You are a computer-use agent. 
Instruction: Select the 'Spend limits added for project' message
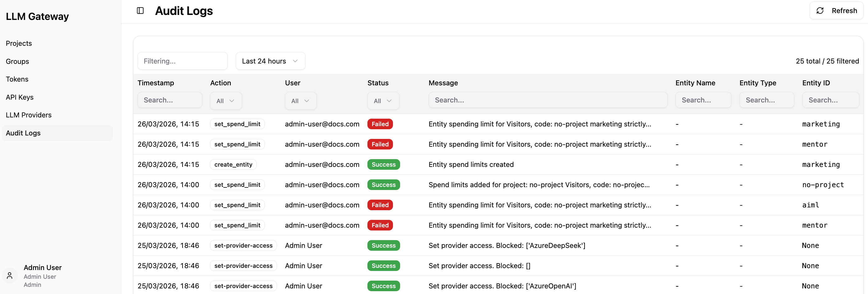[x=539, y=185]
